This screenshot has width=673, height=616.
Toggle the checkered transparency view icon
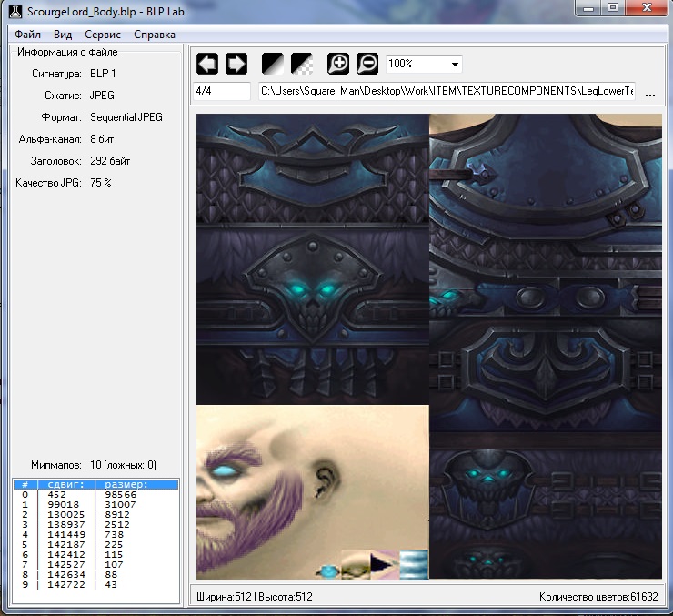click(x=301, y=64)
